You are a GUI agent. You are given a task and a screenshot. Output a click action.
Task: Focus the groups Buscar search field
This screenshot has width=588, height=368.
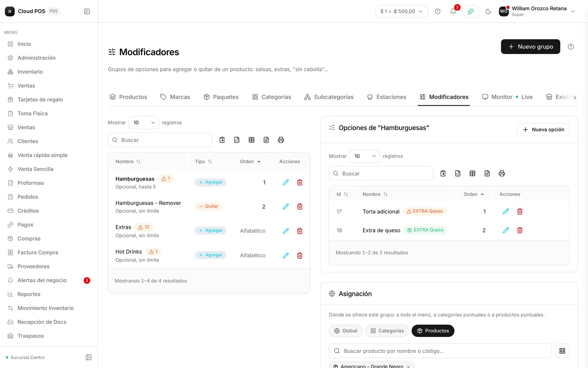[x=160, y=140]
